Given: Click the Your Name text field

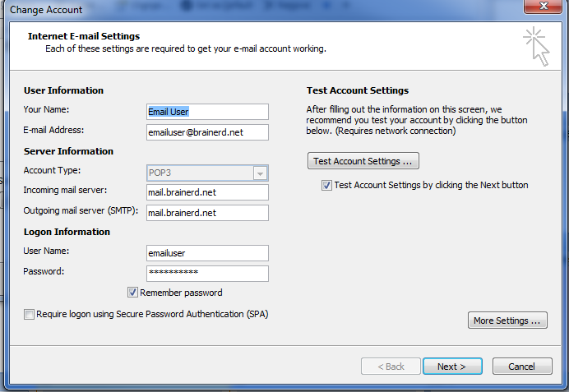Looking at the screenshot, I should click(x=207, y=112).
